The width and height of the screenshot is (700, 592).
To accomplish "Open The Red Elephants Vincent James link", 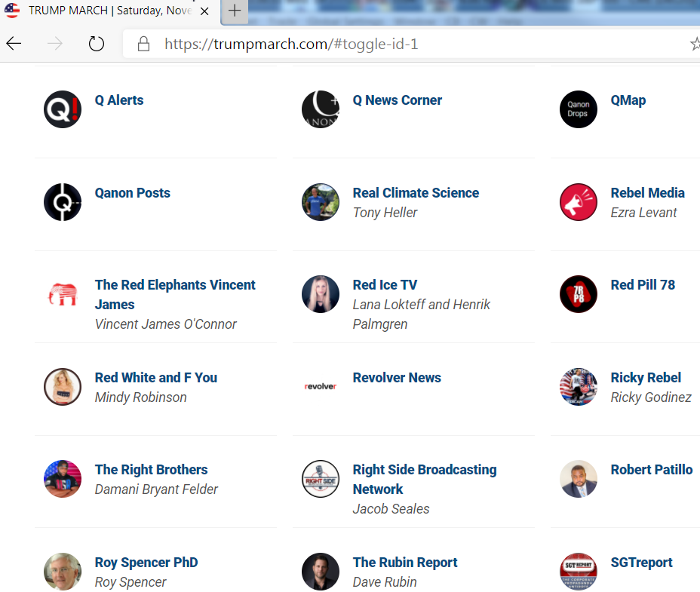I will pos(175,295).
